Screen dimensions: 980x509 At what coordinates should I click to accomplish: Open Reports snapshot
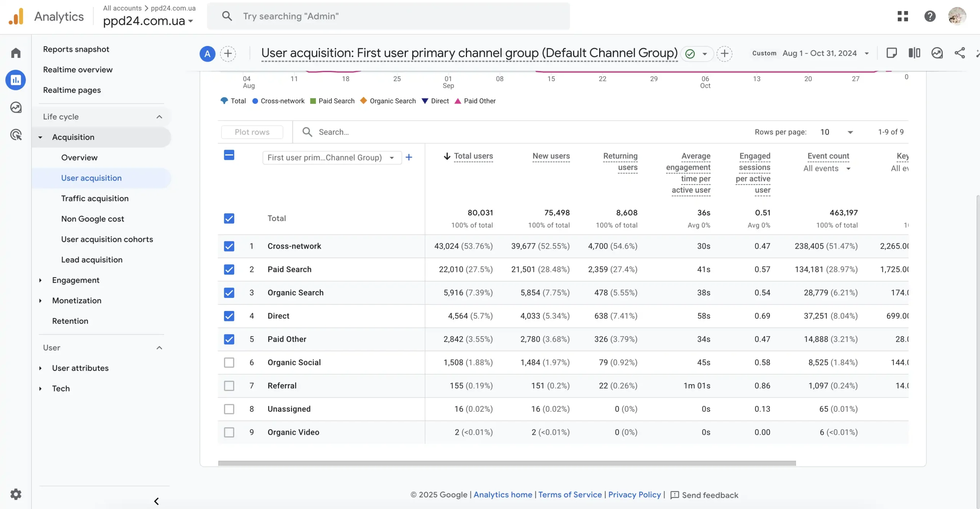pos(76,49)
